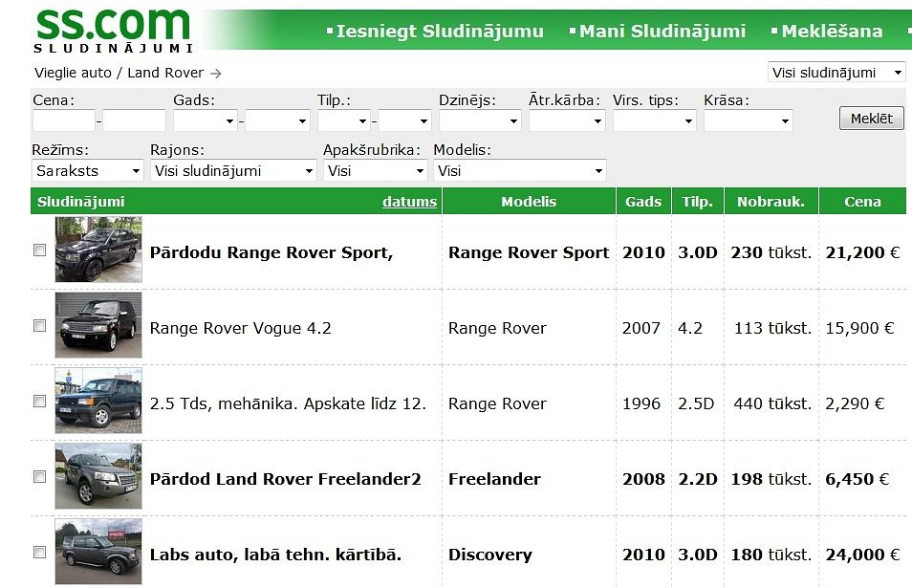Click the 2007 year cell
912x588 pixels.
[641, 328]
